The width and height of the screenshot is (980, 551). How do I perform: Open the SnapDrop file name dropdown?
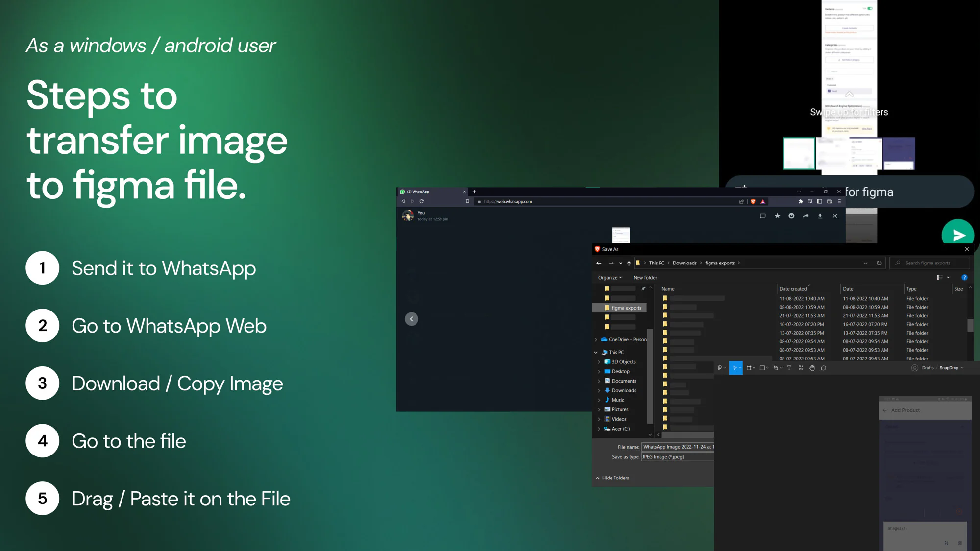pos(962,368)
